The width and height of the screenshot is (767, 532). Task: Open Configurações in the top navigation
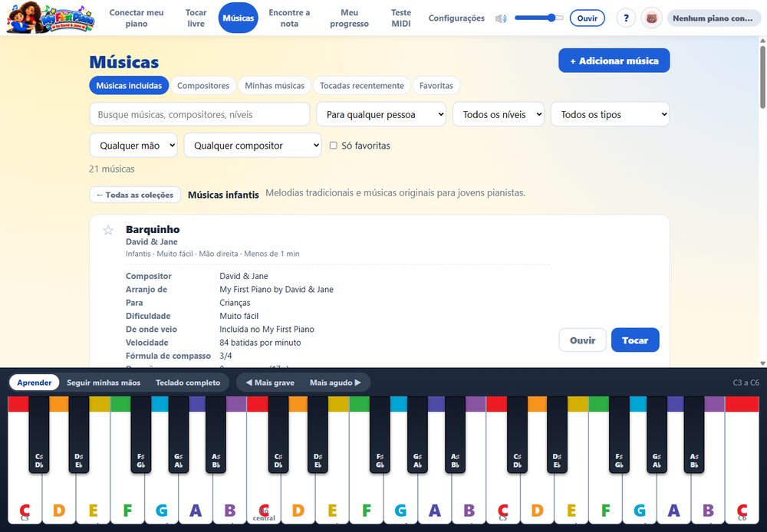tap(456, 18)
